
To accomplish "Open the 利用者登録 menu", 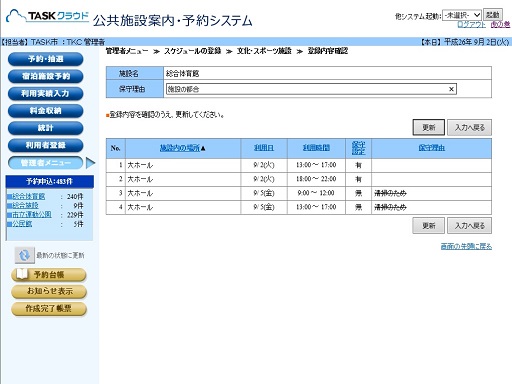I will 45,145.
